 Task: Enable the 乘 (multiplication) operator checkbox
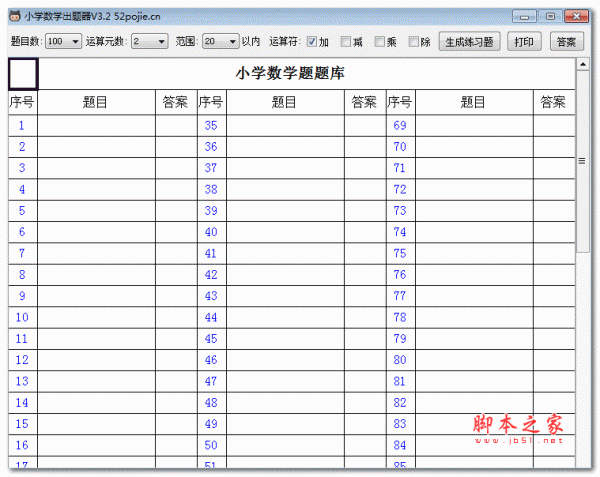coord(379,41)
